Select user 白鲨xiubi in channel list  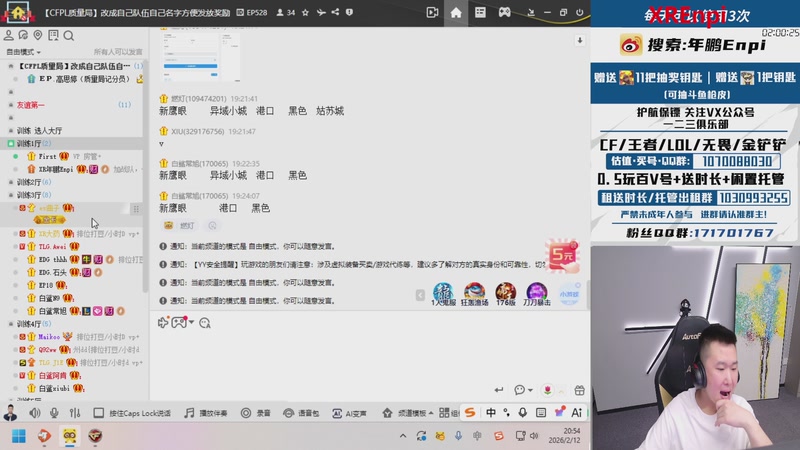click(55, 388)
